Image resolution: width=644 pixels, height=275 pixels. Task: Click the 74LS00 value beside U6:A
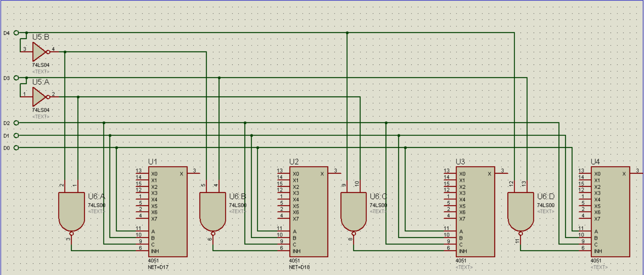(96, 205)
